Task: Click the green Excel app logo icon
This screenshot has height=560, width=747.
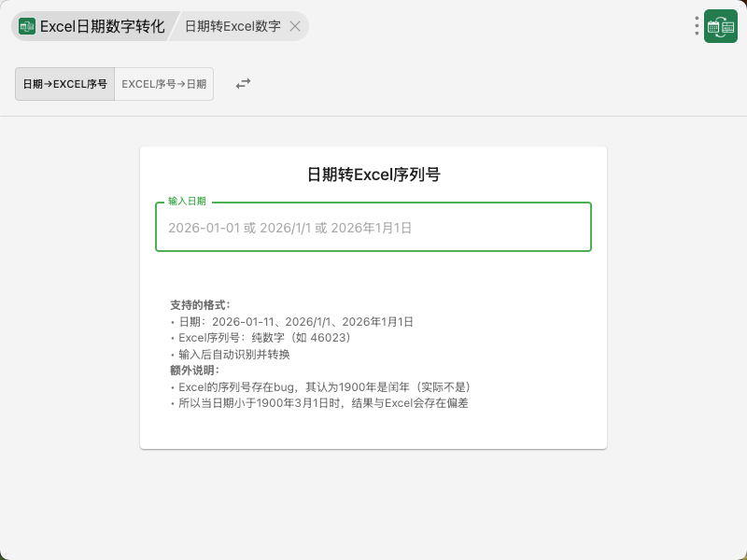Action: [27, 26]
